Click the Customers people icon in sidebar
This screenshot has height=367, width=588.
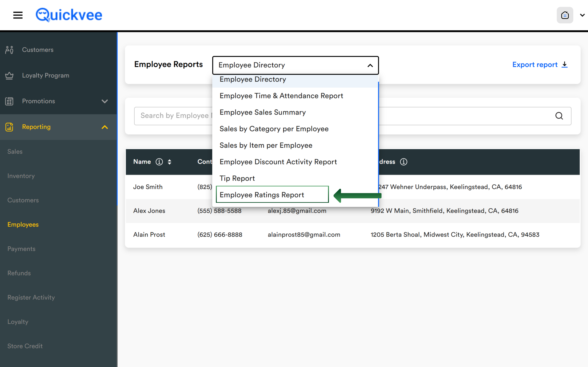[x=9, y=50]
